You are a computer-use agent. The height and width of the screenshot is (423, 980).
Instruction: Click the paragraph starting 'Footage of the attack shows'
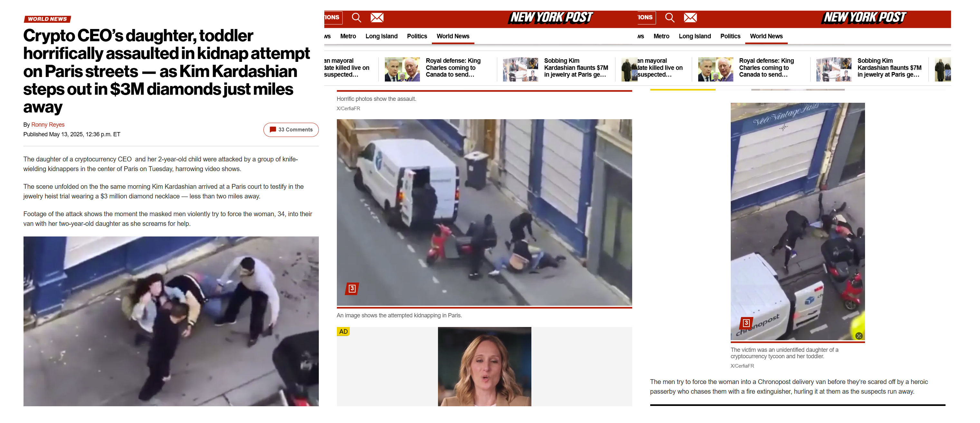click(x=168, y=218)
